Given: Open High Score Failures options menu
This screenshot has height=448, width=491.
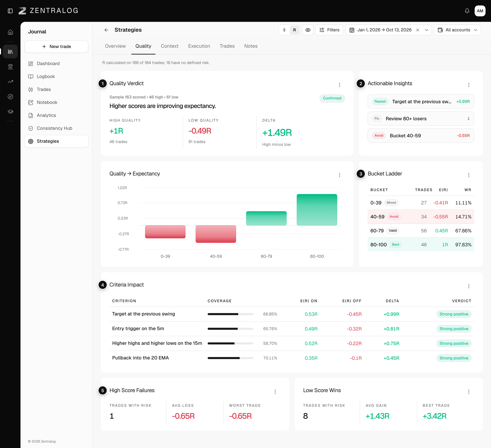Looking at the screenshot, I should click(x=275, y=392).
